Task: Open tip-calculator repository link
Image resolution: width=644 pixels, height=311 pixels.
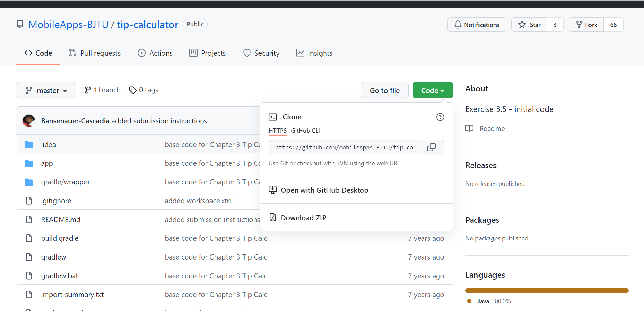Action: 147,25
